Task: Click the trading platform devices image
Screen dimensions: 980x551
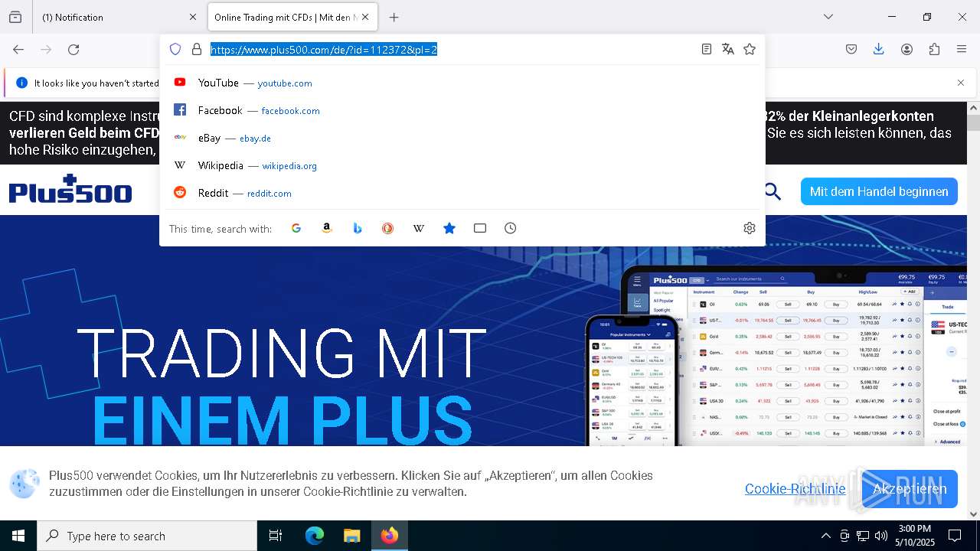Action: 775,356
